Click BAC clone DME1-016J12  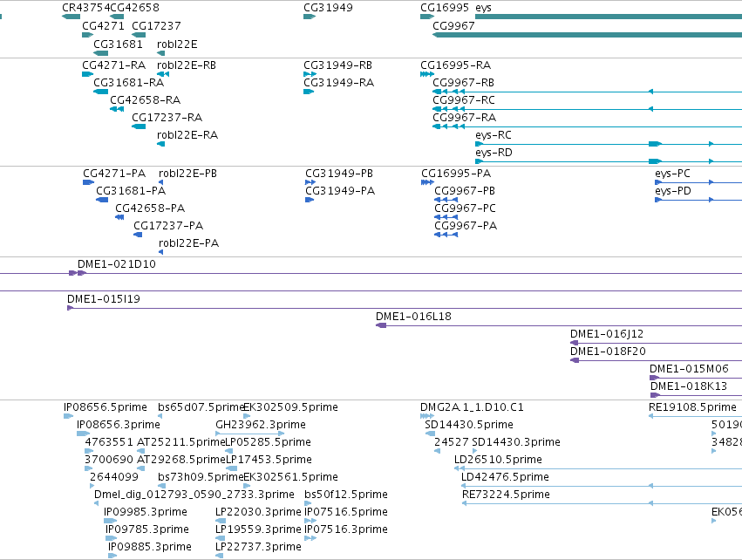pyautogui.click(x=607, y=334)
